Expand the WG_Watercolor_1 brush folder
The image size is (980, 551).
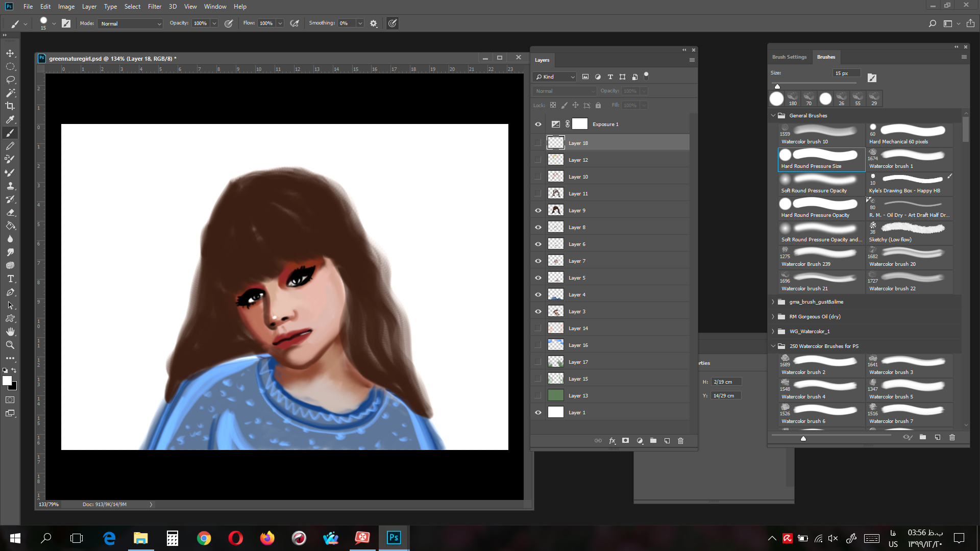click(773, 332)
